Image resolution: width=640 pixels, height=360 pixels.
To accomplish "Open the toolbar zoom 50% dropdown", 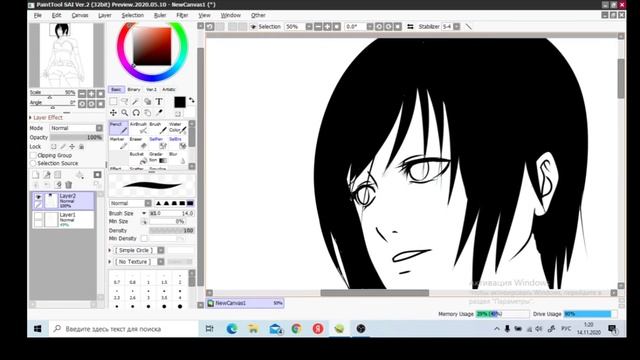I will [x=309, y=27].
